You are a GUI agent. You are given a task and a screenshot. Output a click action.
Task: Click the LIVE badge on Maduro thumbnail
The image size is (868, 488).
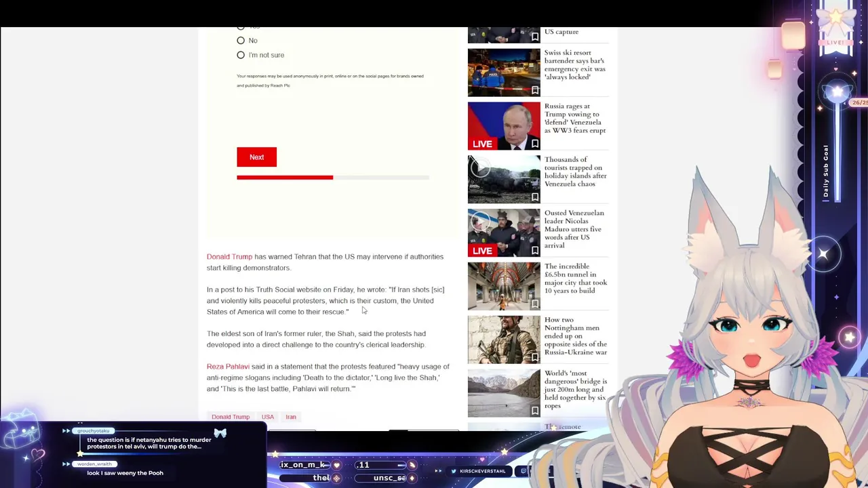click(482, 251)
